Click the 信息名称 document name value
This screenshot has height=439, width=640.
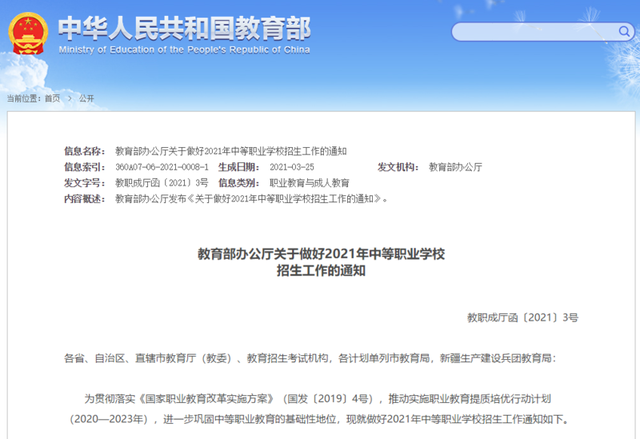tap(231, 151)
